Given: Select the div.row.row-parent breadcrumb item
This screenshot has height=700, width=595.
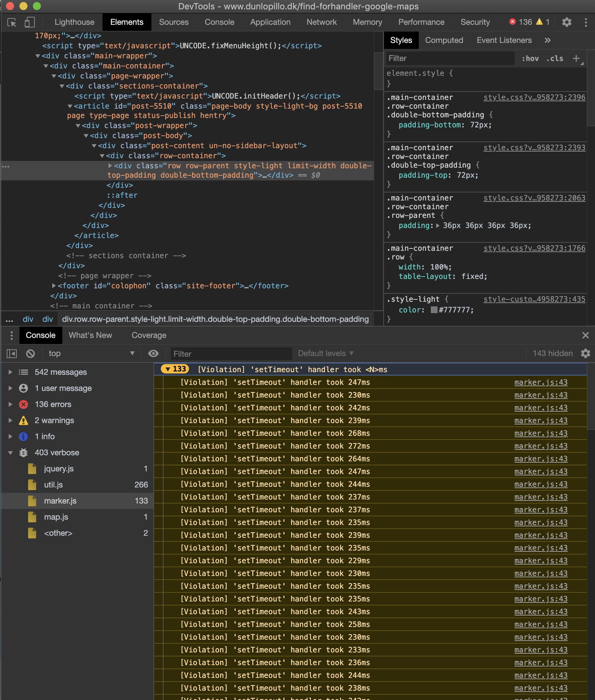Looking at the screenshot, I should (215, 319).
